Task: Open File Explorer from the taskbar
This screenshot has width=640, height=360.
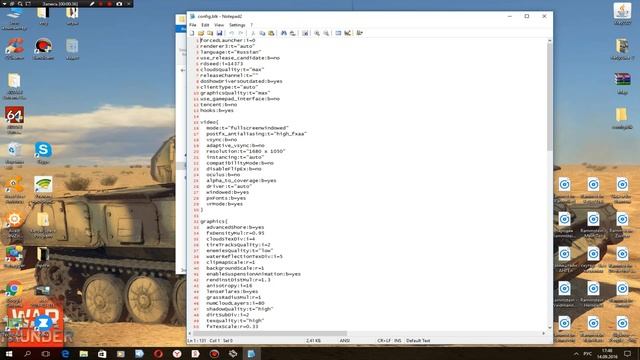Action: (84, 353)
